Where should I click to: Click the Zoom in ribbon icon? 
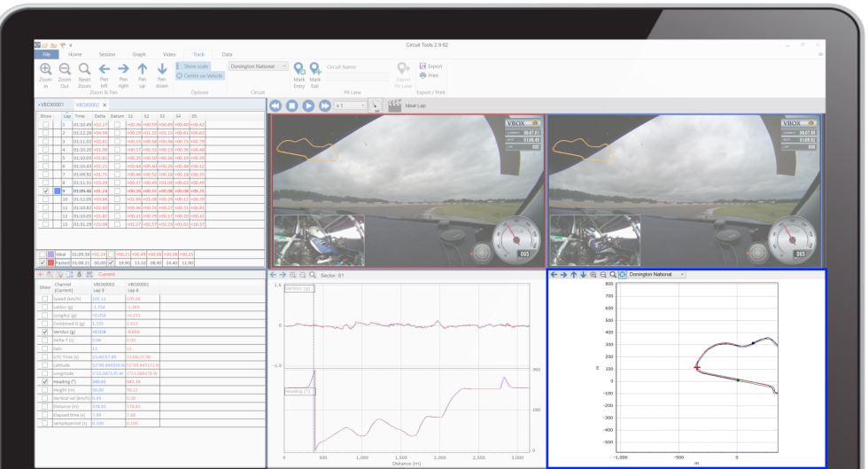45,69
